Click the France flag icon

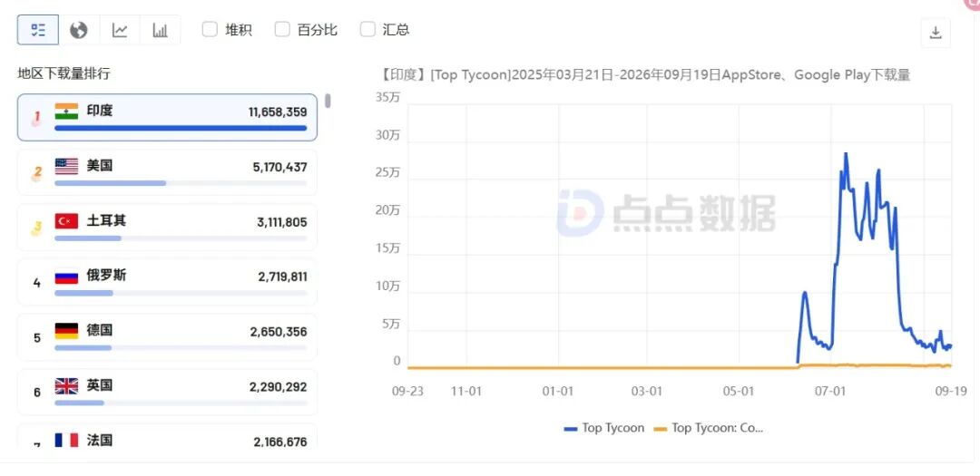click(66, 440)
